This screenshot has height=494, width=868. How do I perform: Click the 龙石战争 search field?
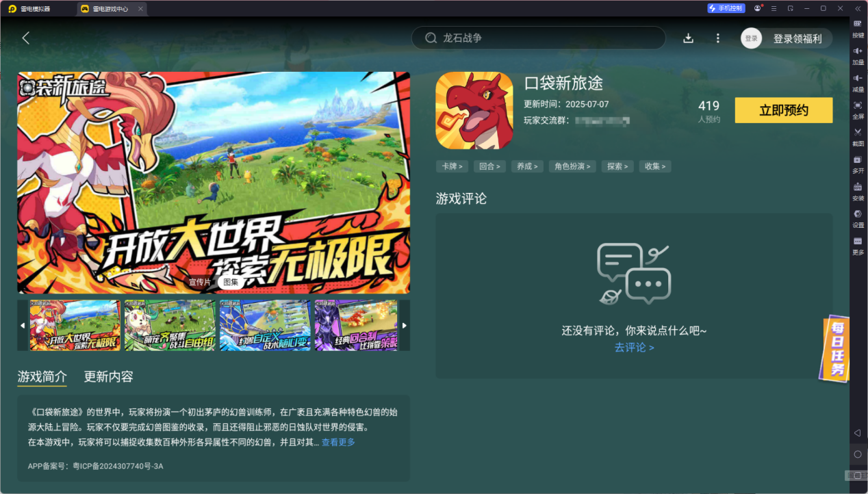pos(538,38)
